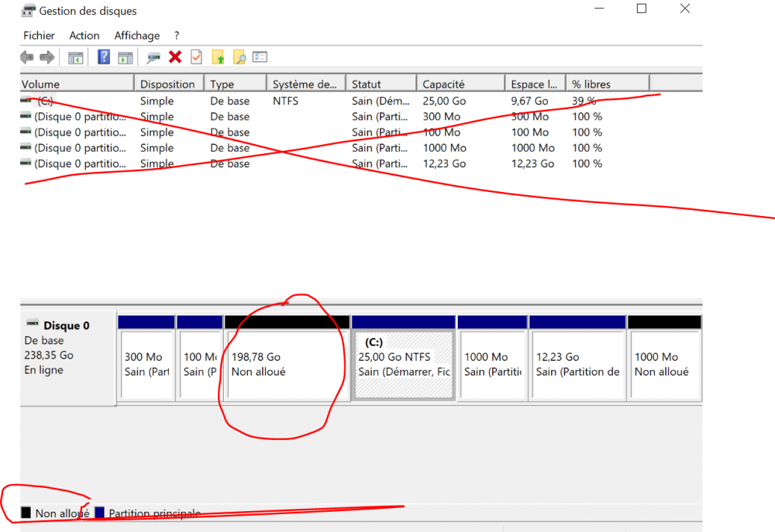The height and width of the screenshot is (532, 775).
Task: Open help with the blue question mark icon
Action: [x=103, y=57]
